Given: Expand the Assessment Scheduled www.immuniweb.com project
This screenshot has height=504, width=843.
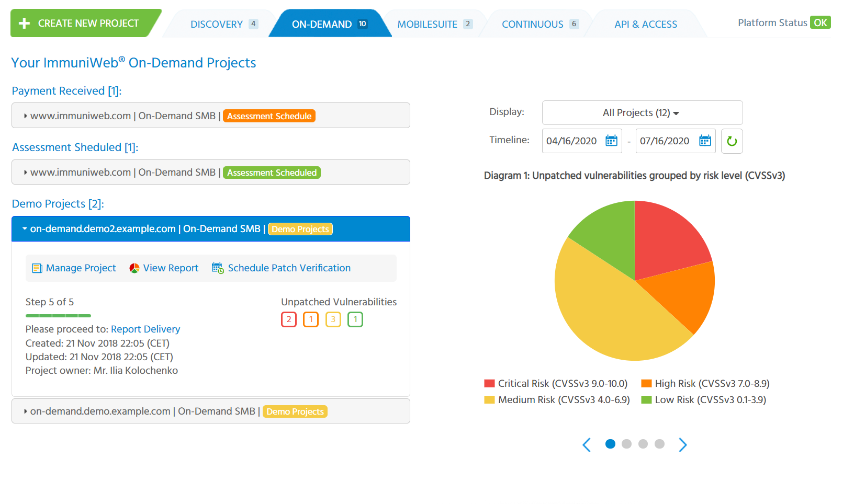Looking at the screenshot, I should click(x=211, y=172).
